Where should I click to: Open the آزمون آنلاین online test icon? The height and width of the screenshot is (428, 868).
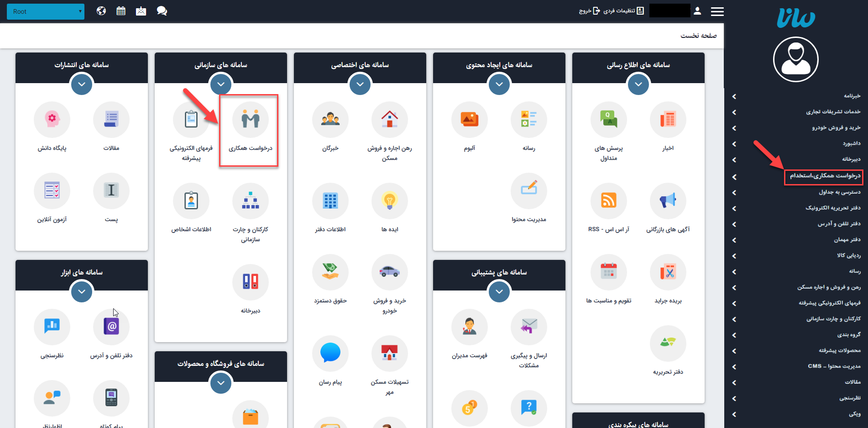click(52, 191)
